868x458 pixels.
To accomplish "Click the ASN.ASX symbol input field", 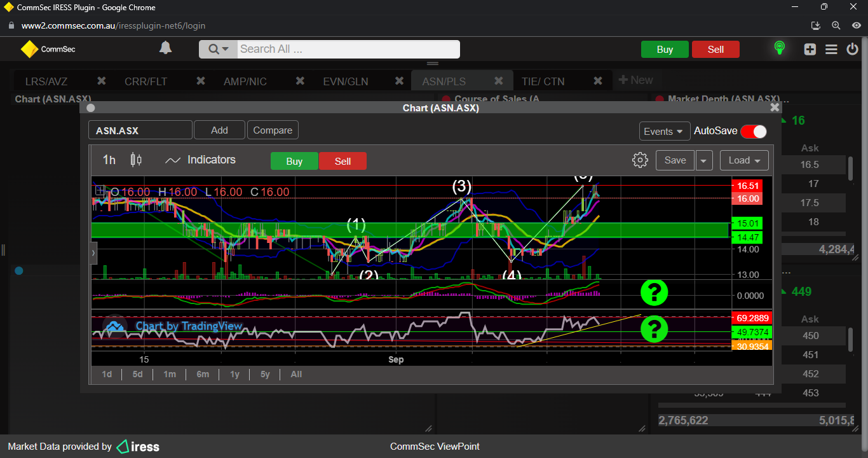I will 140,130.
